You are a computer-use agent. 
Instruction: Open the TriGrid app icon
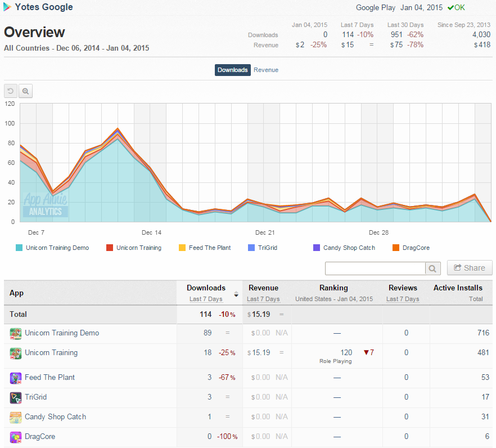(16, 398)
